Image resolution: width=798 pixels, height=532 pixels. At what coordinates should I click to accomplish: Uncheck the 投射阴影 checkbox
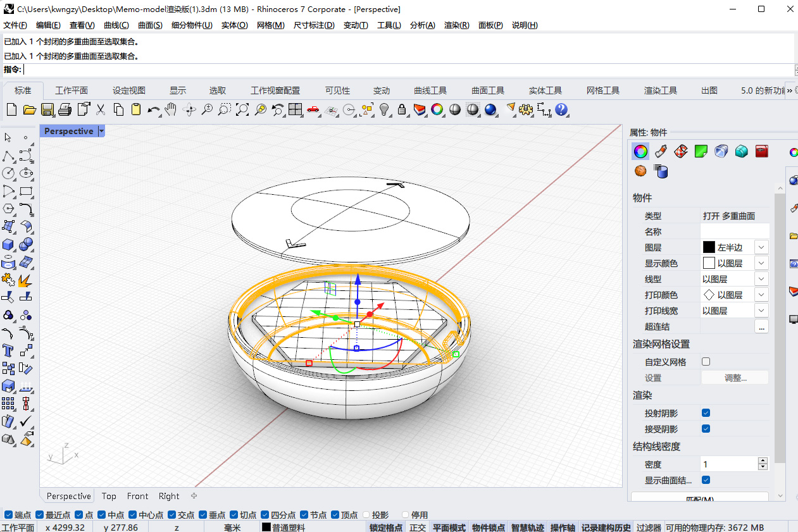pyautogui.click(x=706, y=413)
